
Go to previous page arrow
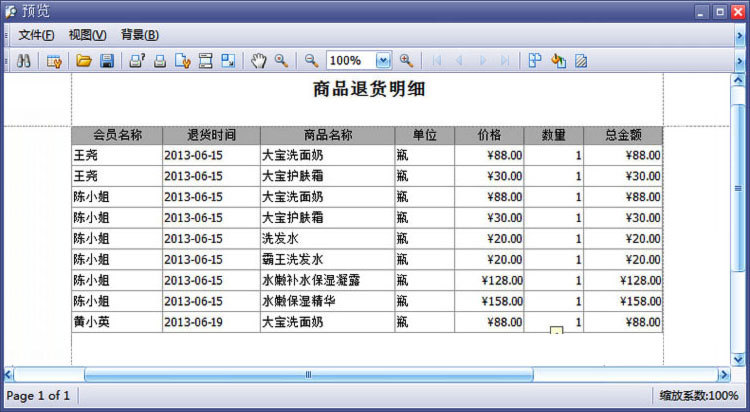[x=459, y=61]
